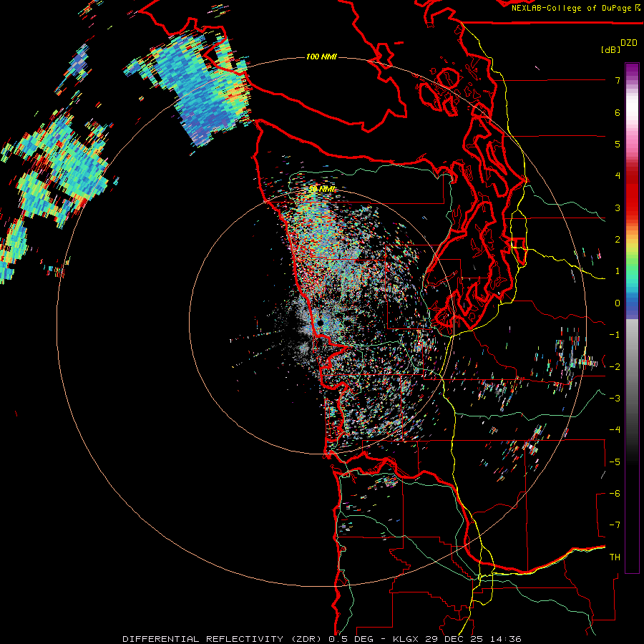Click the 1 value on color scale

tap(618, 271)
